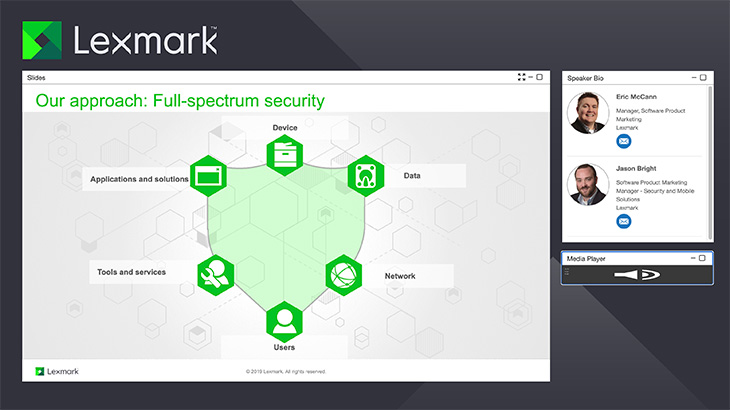
Task: Click the Speaker Bio title bar
Action: 620,77
